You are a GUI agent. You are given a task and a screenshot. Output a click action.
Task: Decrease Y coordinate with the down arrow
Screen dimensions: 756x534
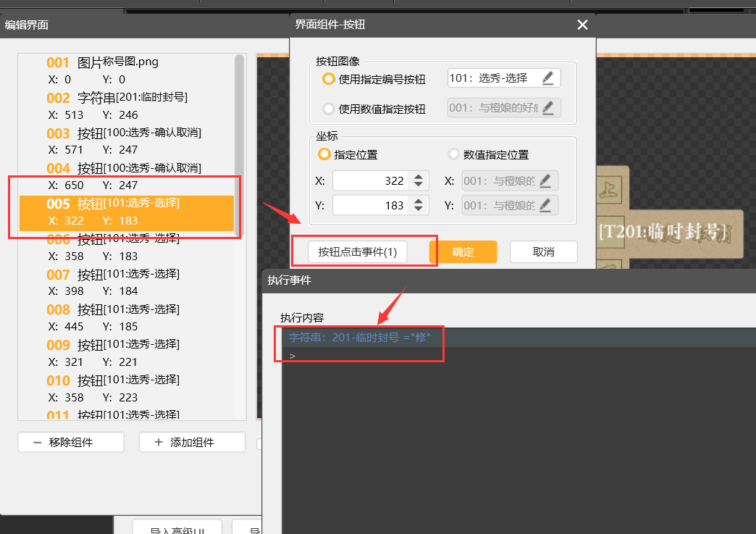point(419,209)
